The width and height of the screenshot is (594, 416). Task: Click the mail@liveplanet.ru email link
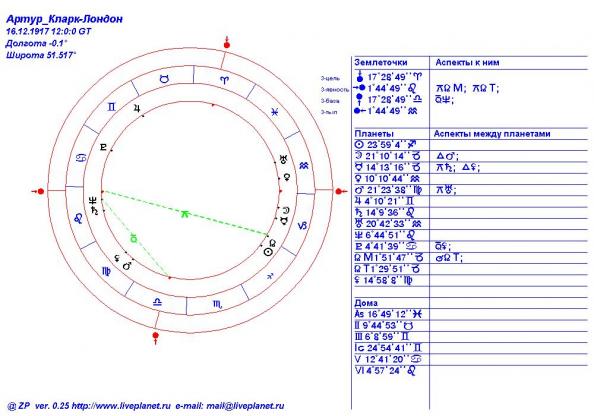(245, 406)
